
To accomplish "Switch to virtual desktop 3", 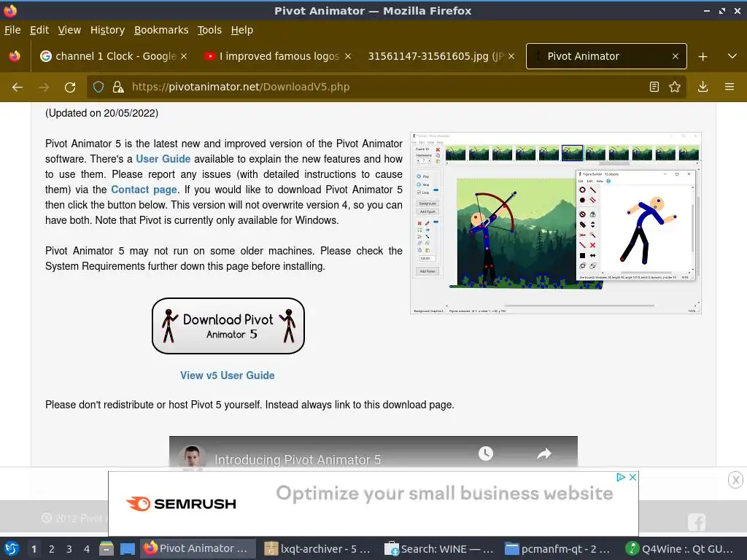I will click(x=69, y=549).
